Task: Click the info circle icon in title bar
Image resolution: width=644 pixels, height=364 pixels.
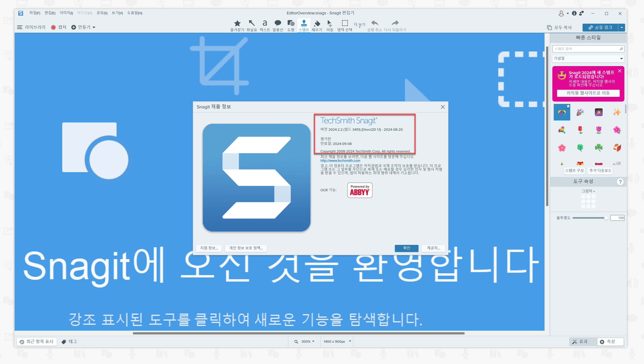Action: click(574, 13)
